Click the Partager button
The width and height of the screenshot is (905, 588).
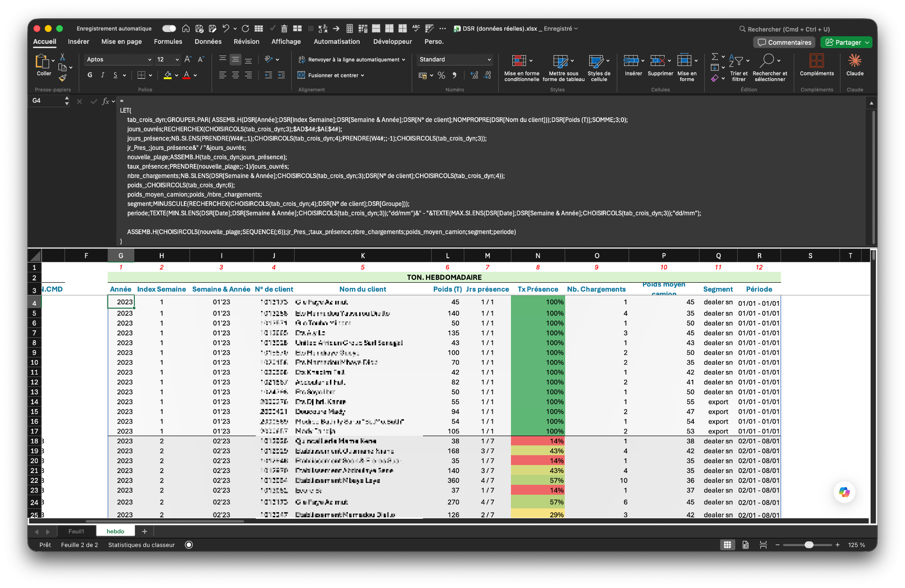pos(846,42)
